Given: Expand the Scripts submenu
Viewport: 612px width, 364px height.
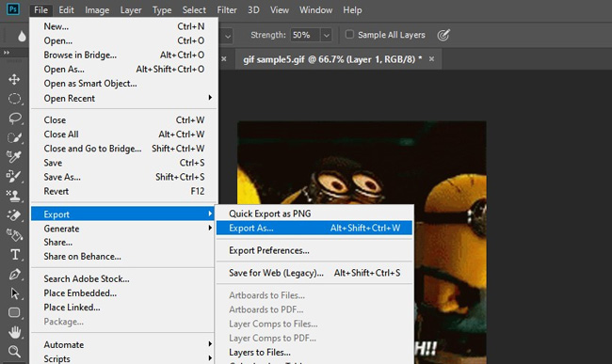Looking at the screenshot, I should 123,358.
